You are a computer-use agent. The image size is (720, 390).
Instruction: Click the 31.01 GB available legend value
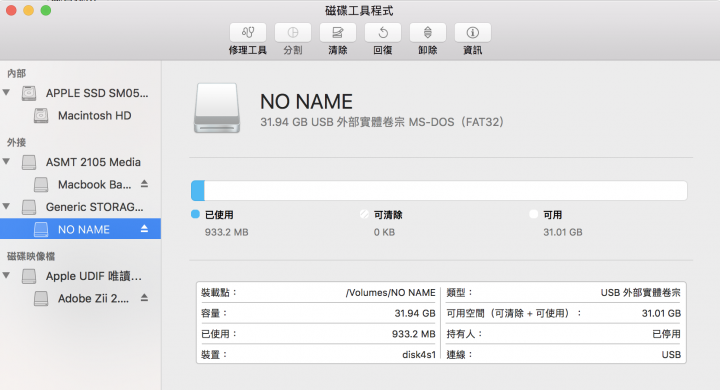tap(562, 232)
